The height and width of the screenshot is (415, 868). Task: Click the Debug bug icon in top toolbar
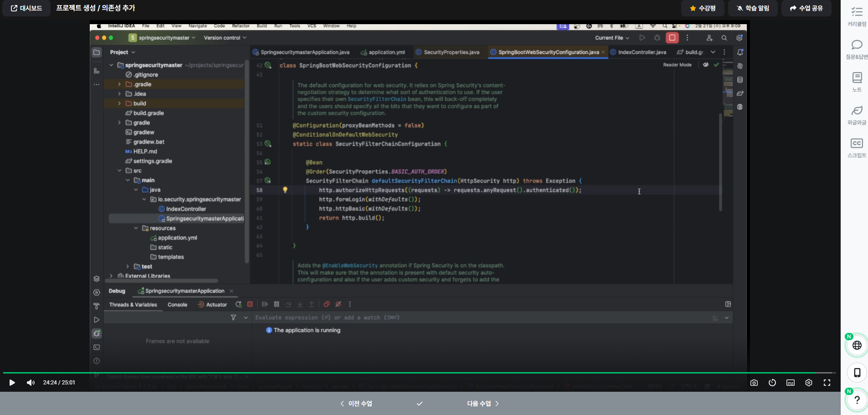tap(657, 38)
